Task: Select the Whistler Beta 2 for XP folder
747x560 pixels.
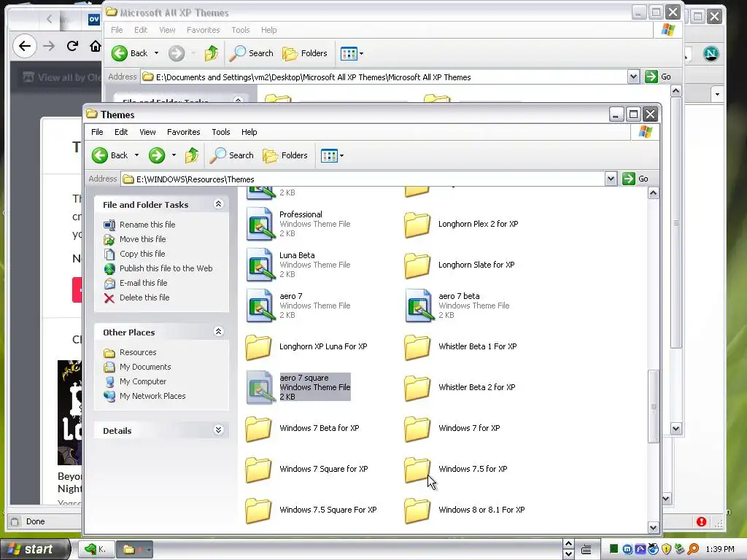Action: pyautogui.click(x=417, y=388)
